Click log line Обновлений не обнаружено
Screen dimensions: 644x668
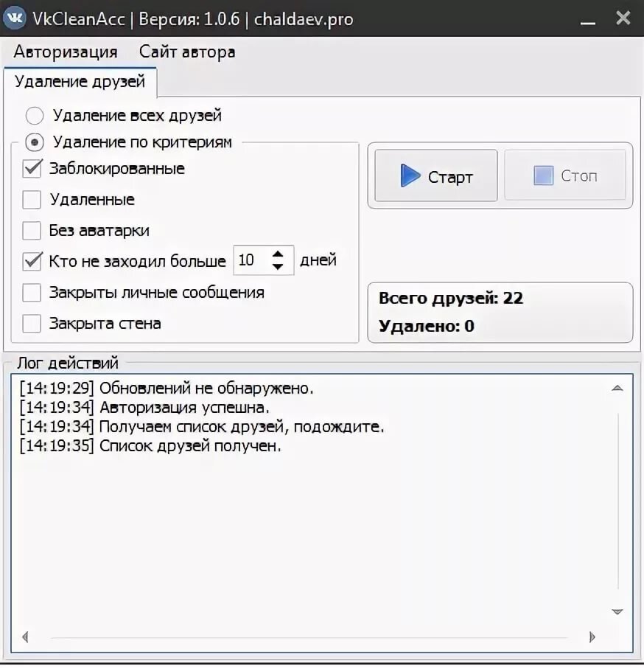point(167,389)
